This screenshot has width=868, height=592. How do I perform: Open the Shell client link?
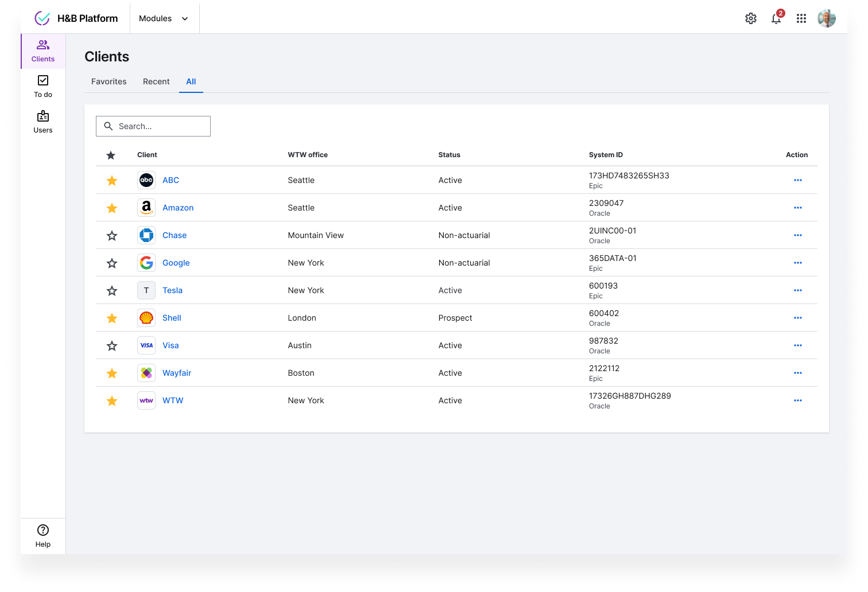(172, 318)
